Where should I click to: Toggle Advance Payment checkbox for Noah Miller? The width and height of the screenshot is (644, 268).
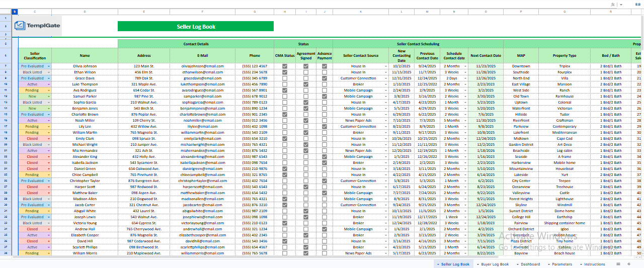pyautogui.click(x=325, y=120)
